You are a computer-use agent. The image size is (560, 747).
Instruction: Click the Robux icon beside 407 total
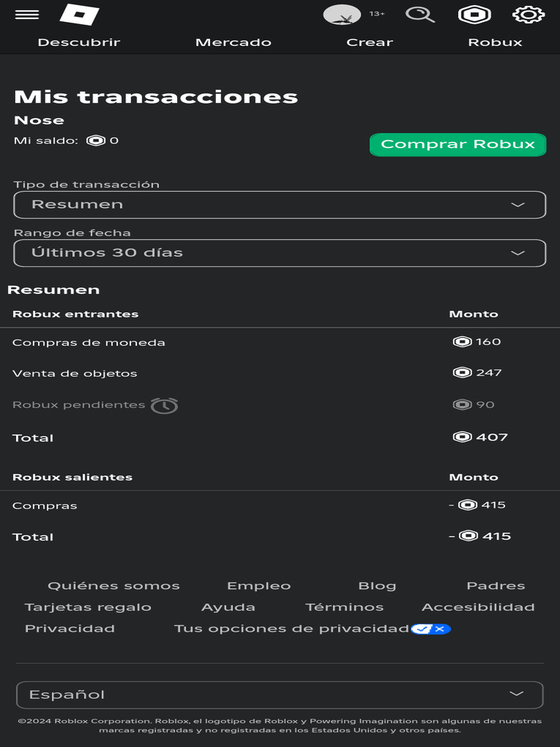tap(462, 437)
